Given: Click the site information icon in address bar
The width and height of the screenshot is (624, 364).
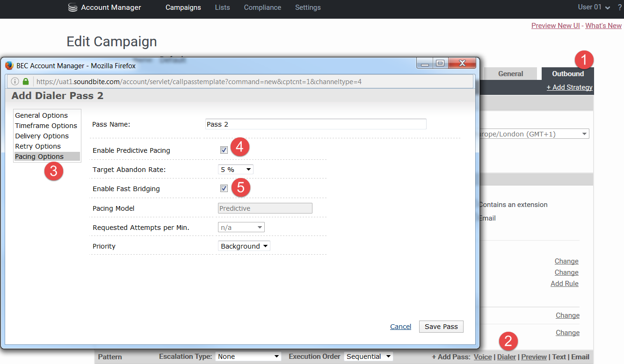Looking at the screenshot, I should [15, 82].
